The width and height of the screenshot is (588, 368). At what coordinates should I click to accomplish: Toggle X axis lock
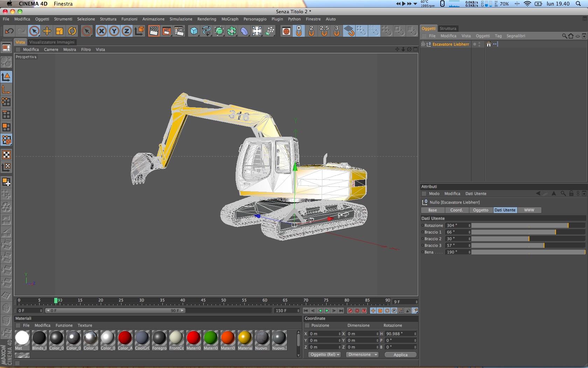coord(101,31)
